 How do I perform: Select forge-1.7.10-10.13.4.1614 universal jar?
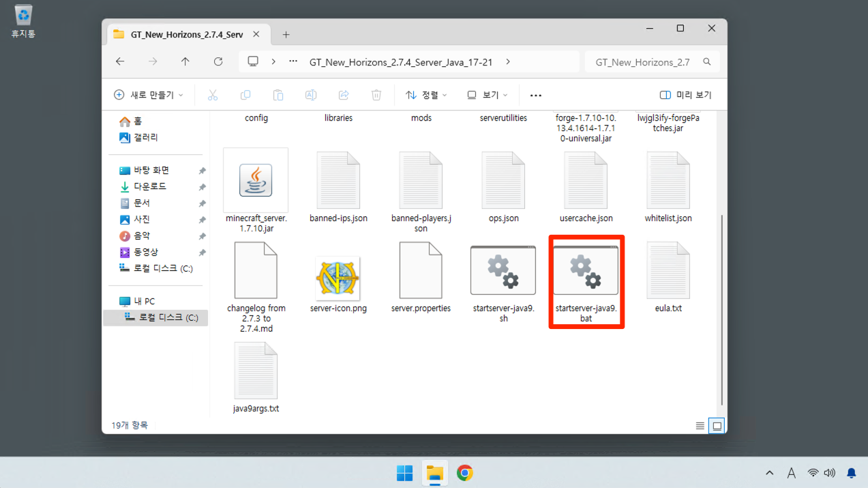pyautogui.click(x=586, y=128)
